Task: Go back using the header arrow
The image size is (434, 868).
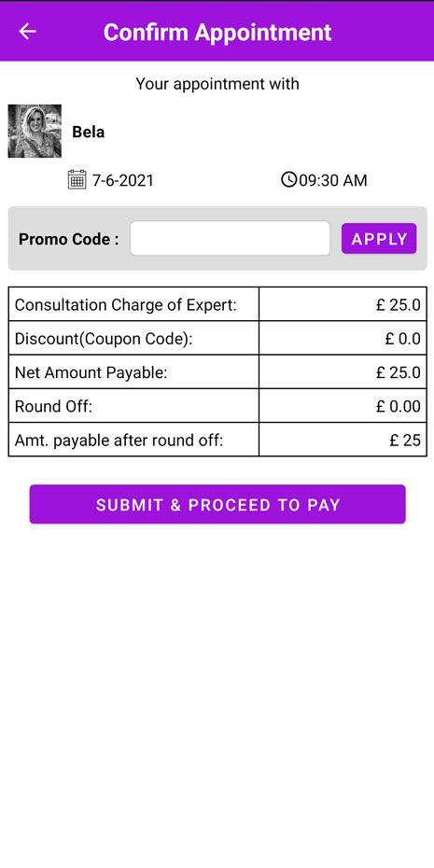Action: [x=27, y=32]
